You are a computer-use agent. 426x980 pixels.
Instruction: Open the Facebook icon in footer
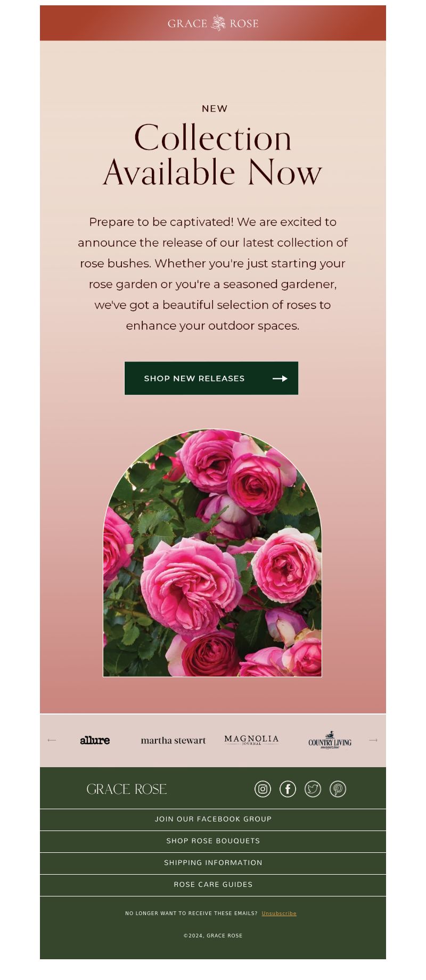tap(288, 788)
